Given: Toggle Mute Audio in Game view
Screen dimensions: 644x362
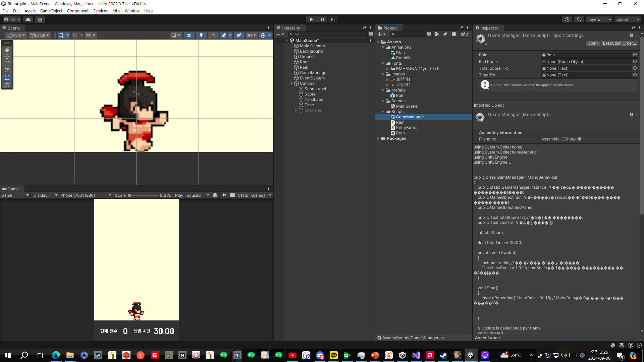Looking at the screenshot, I should tap(224, 195).
